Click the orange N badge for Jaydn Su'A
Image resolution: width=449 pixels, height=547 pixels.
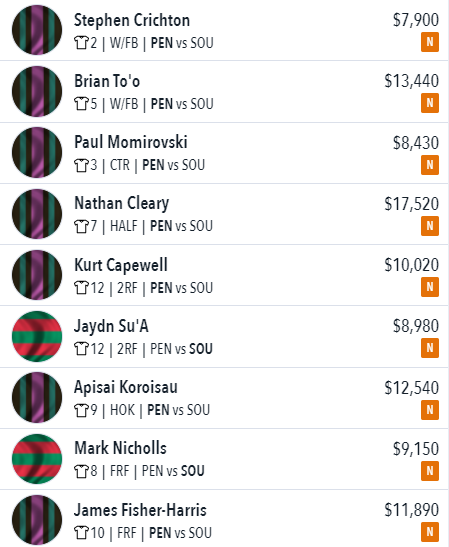pyautogui.click(x=429, y=348)
